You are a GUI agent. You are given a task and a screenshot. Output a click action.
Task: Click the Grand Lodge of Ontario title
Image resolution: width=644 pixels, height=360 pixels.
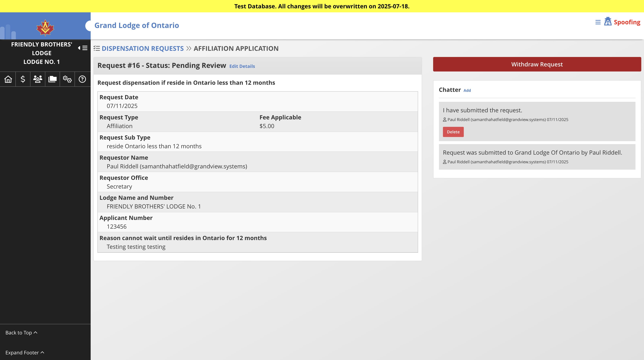(x=137, y=26)
